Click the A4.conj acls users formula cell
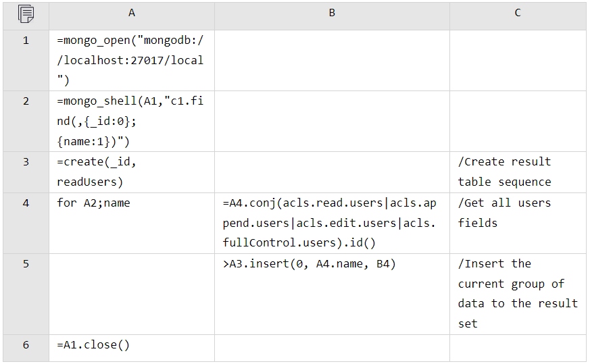The image size is (590, 364). [332, 222]
